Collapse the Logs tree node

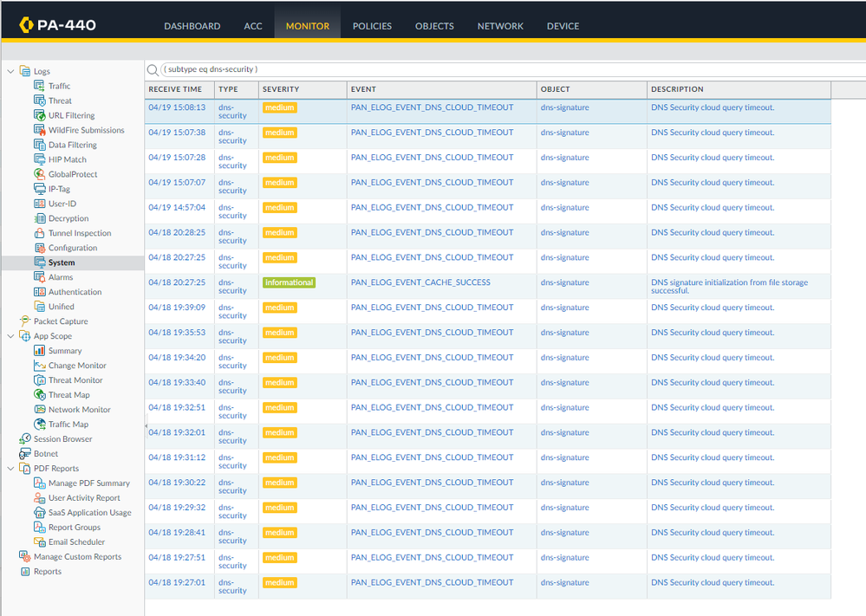(x=11, y=71)
